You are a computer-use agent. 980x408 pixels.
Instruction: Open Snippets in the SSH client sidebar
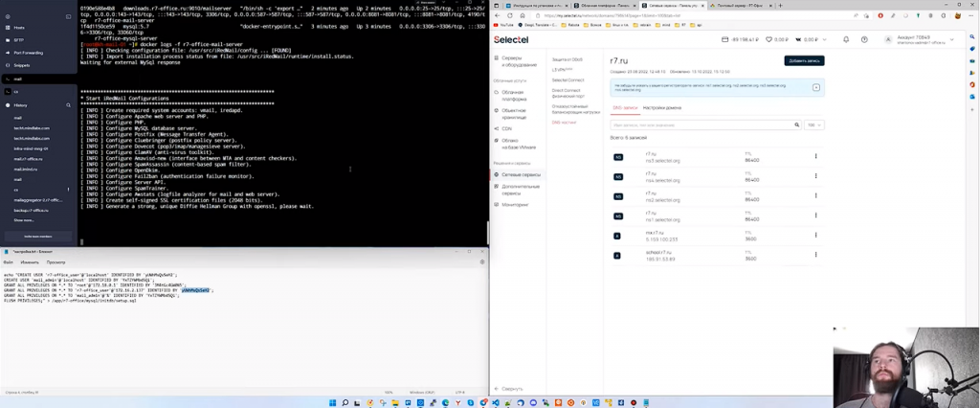click(22, 65)
